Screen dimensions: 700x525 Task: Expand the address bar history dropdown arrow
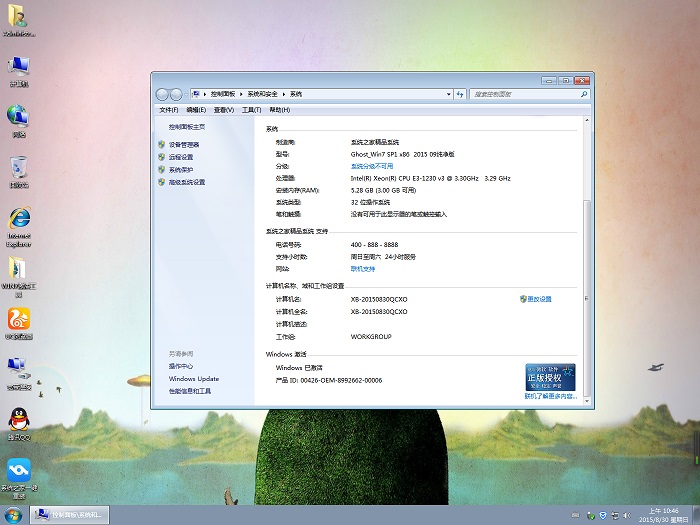pos(449,94)
